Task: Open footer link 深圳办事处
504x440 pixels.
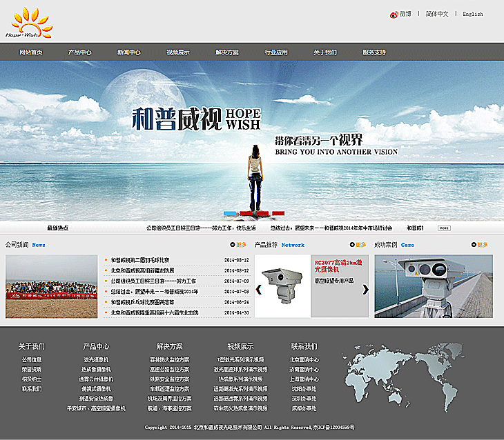Action: pyautogui.click(x=304, y=399)
